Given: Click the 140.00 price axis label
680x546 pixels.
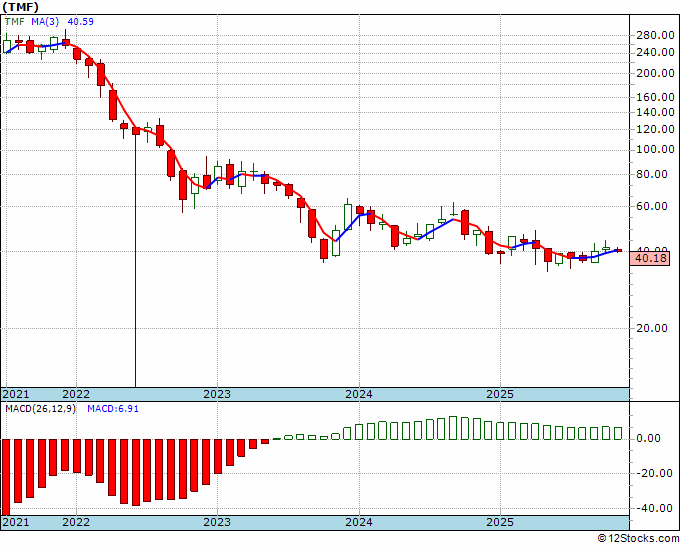Looking at the screenshot, I should [655, 112].
